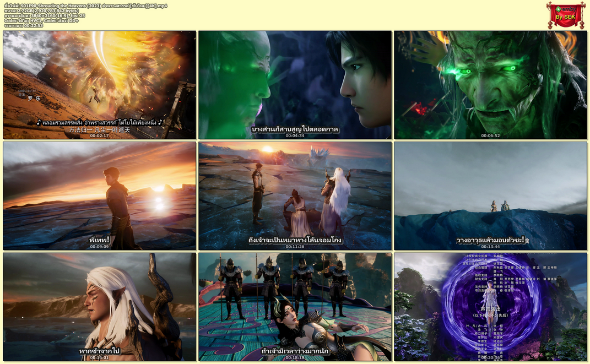
Task: Click the Thai subtitle "บางส่วนก็สาบสูญไปตลอดกาล"
Action: 295,129
